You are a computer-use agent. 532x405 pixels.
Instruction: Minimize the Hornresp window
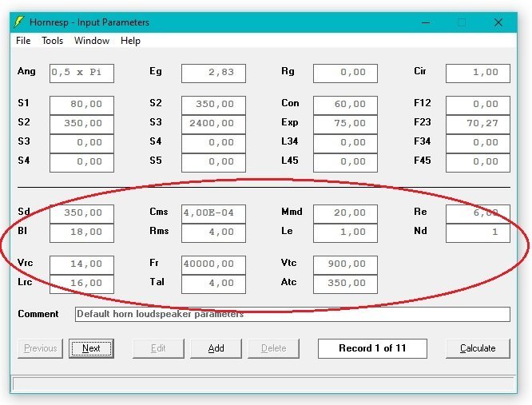point(426,22)
